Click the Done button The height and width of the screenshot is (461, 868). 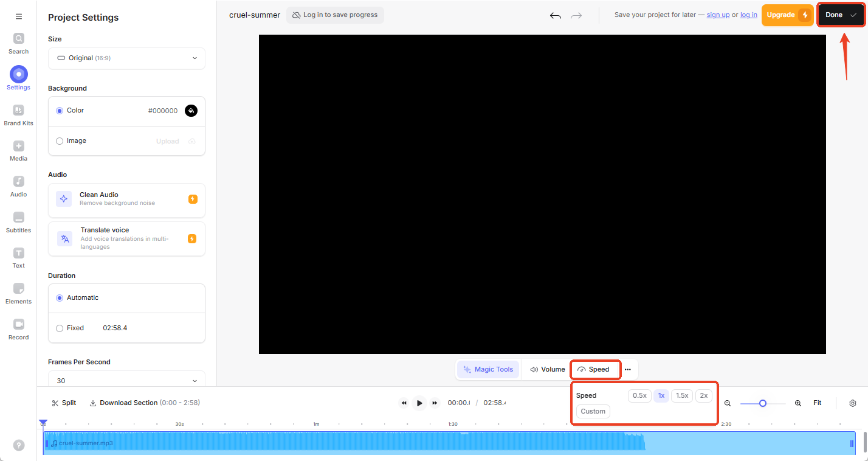841,15
